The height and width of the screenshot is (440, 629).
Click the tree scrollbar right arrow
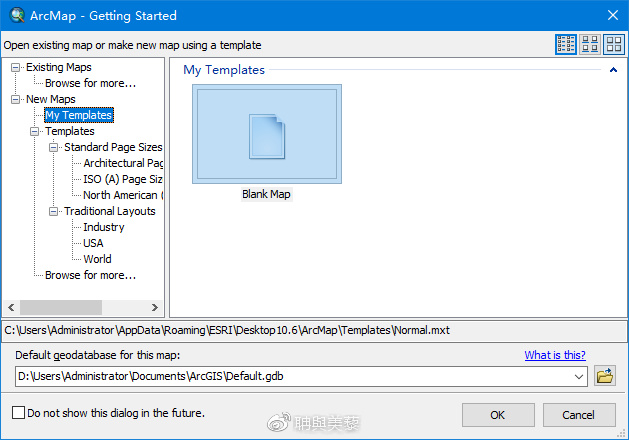[155, 308]
